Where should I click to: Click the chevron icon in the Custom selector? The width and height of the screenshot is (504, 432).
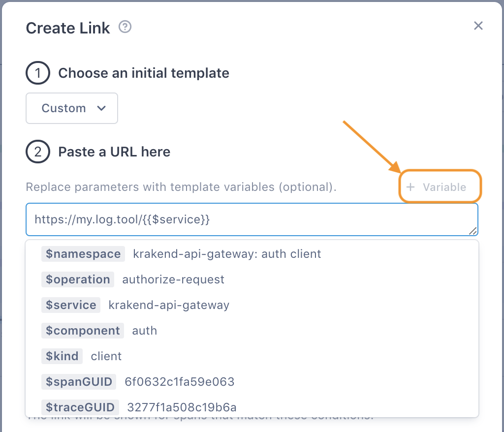(x=102, y=108)
